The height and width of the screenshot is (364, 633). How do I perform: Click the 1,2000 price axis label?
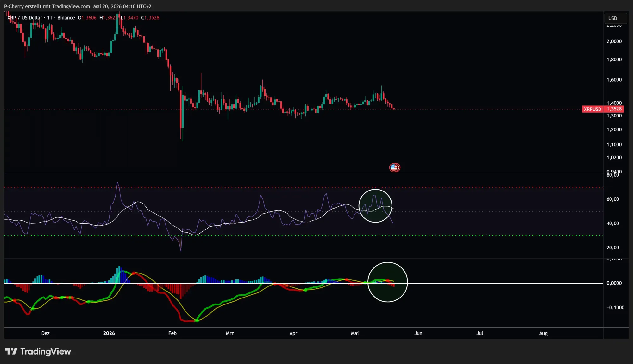coord(614,129)
